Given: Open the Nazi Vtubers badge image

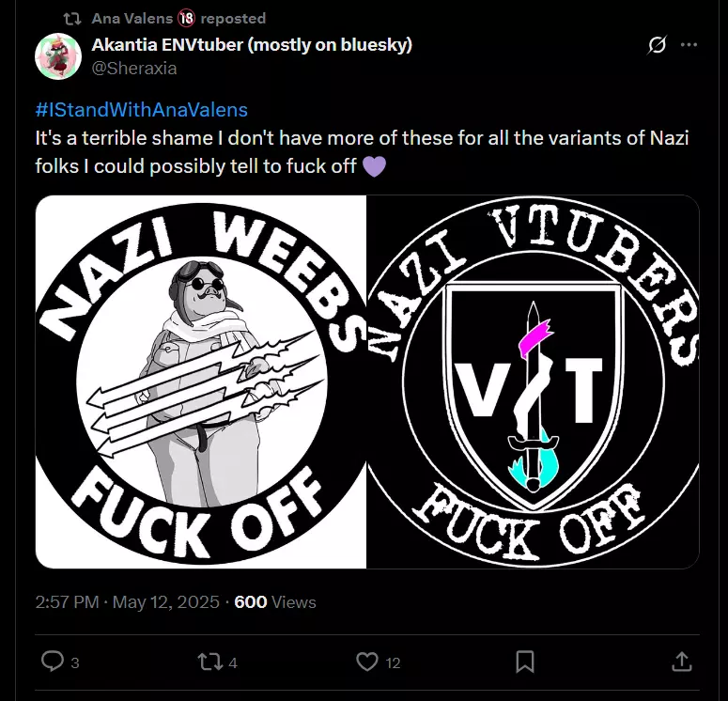Looking at the screenshot, I should [533, 382].
